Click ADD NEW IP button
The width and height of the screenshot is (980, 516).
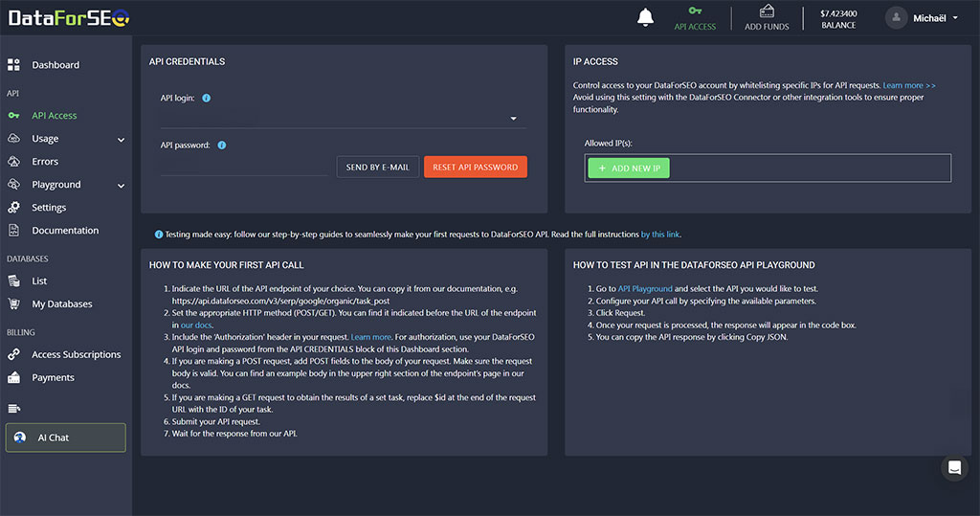tap(629, 168)
